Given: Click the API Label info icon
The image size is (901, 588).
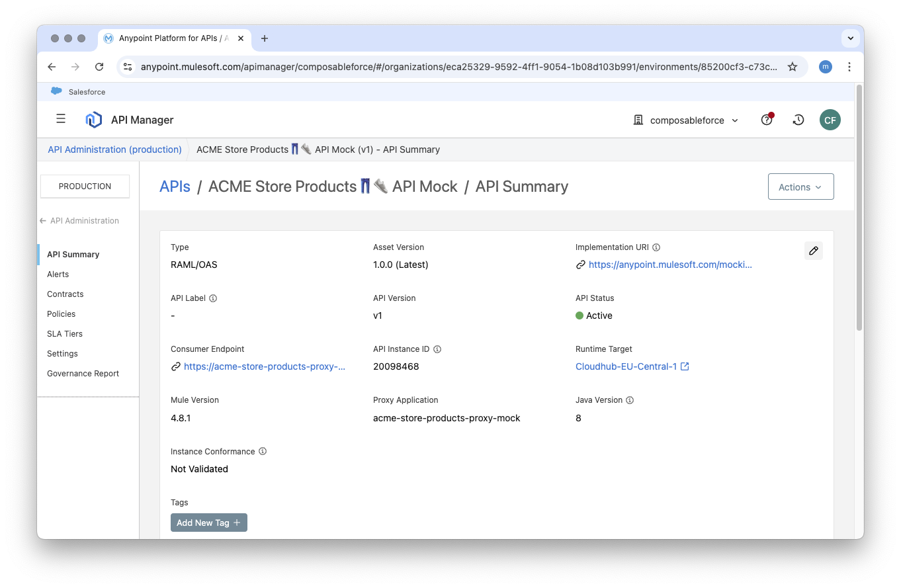Looking at the screenshot, I should (213, 298).
